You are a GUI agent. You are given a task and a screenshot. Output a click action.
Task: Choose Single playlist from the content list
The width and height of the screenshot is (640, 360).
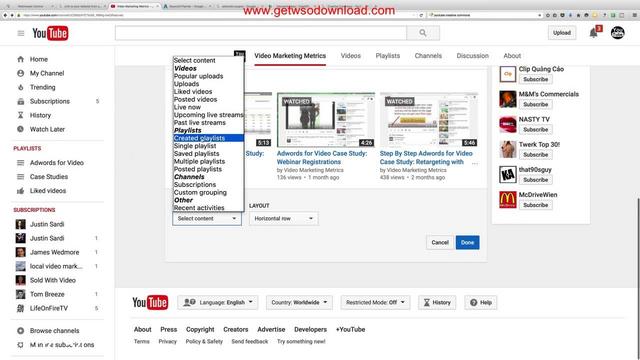coord(195,146)
